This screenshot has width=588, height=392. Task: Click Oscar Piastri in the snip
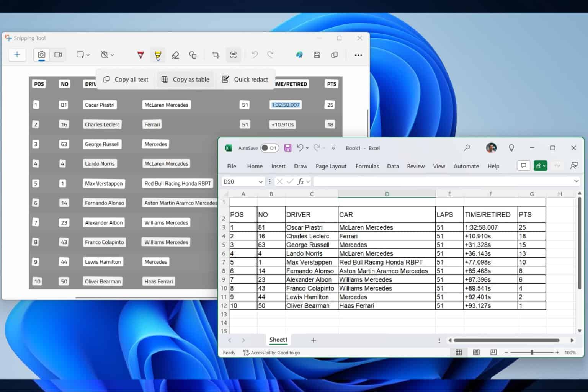point(100,105)
